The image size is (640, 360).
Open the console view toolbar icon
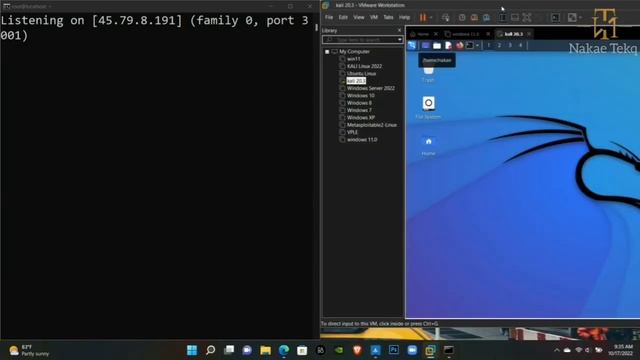pos(555,18)
